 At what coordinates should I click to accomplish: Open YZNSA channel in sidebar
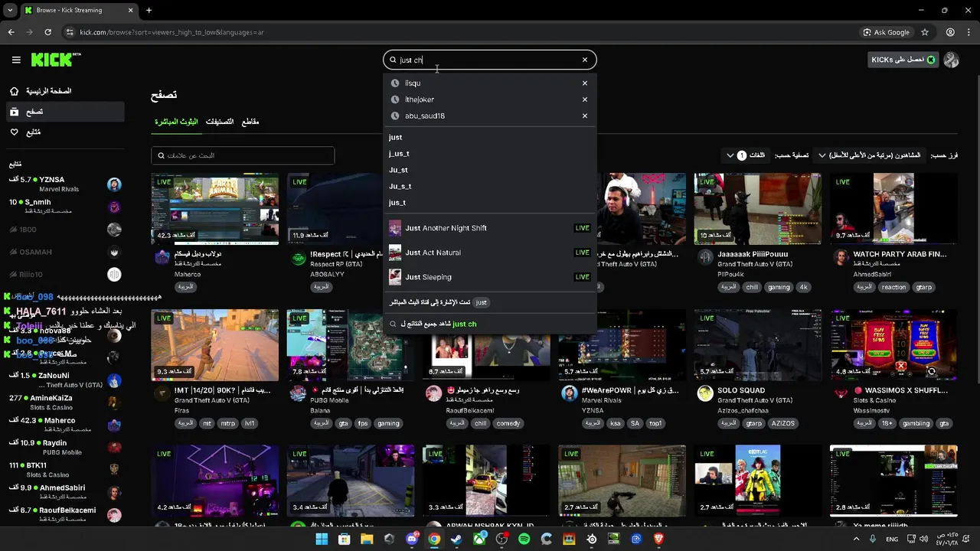click(64, 184)
